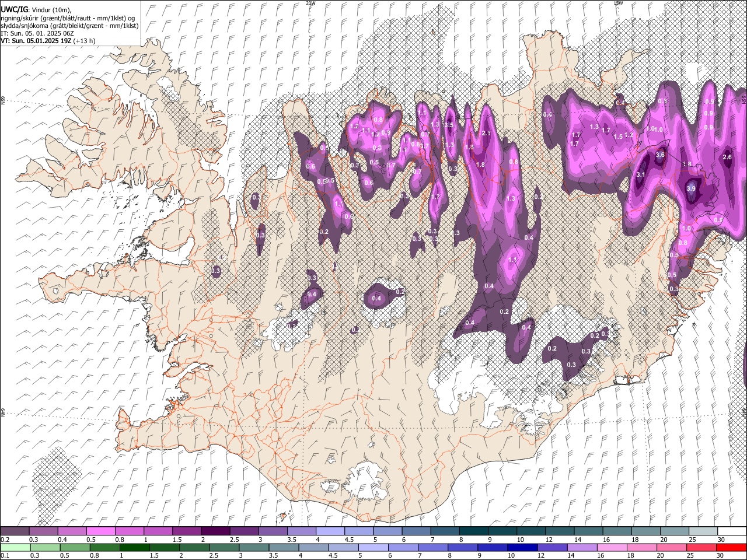
Task: Click the palest green rain swatch between 0.1 and 0.3
Action: click(16, 548)
